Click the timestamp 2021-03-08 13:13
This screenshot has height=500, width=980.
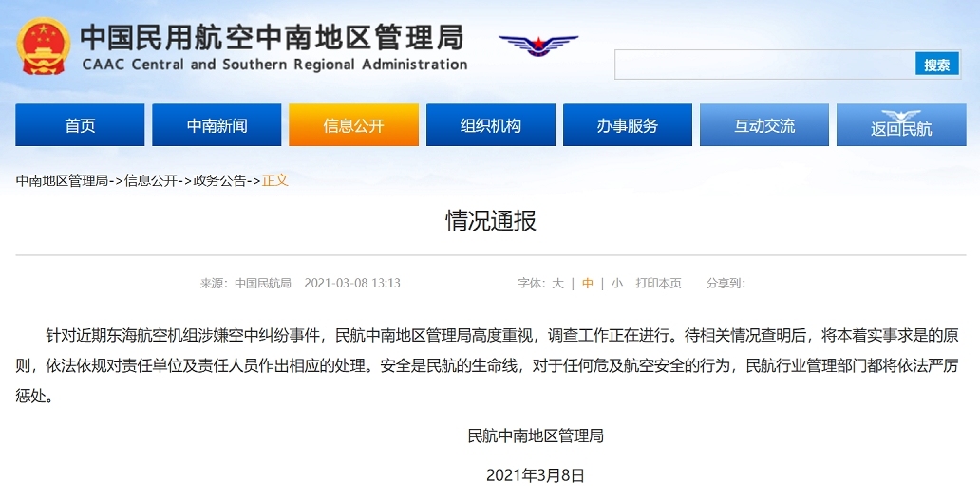tap(352, 283)
